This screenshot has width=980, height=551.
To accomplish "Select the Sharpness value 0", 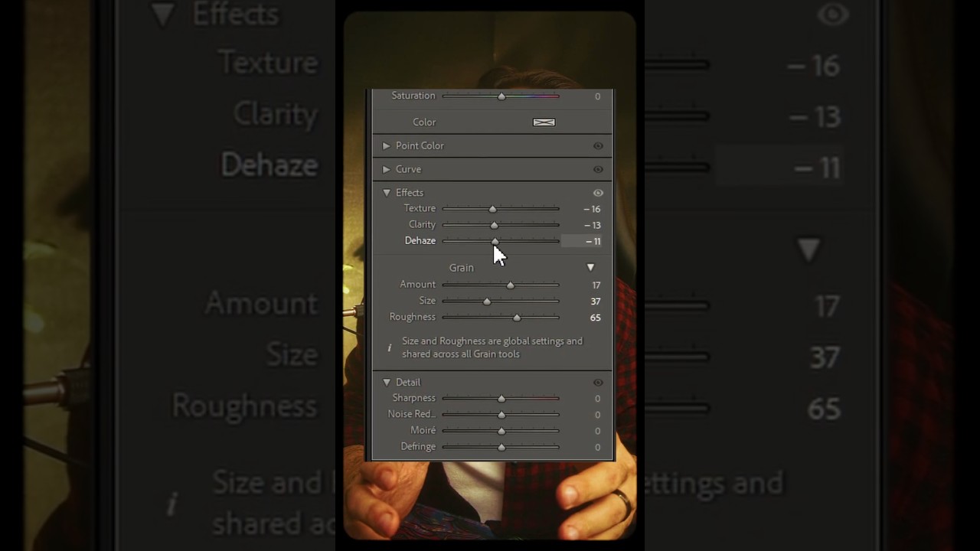I will [x=597, y=399].
